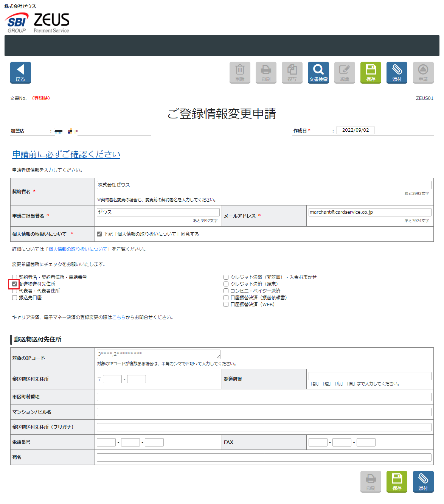Image resolution: width=444 pixels, height=504 pixels.
Task: Click the 削除 delete trash icon
Action: (x=239, y=72)
